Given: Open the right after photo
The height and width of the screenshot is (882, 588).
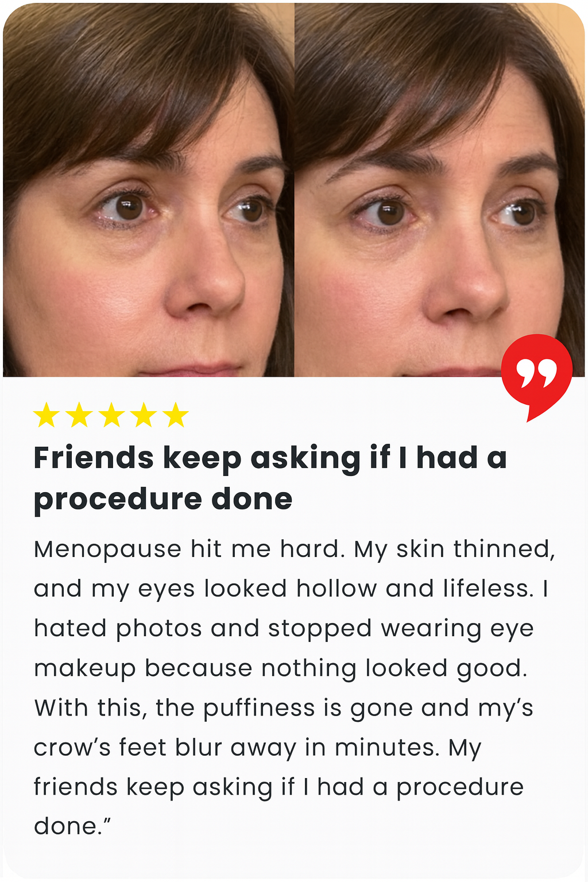Looking at the screenshot, I should point(439,189).
